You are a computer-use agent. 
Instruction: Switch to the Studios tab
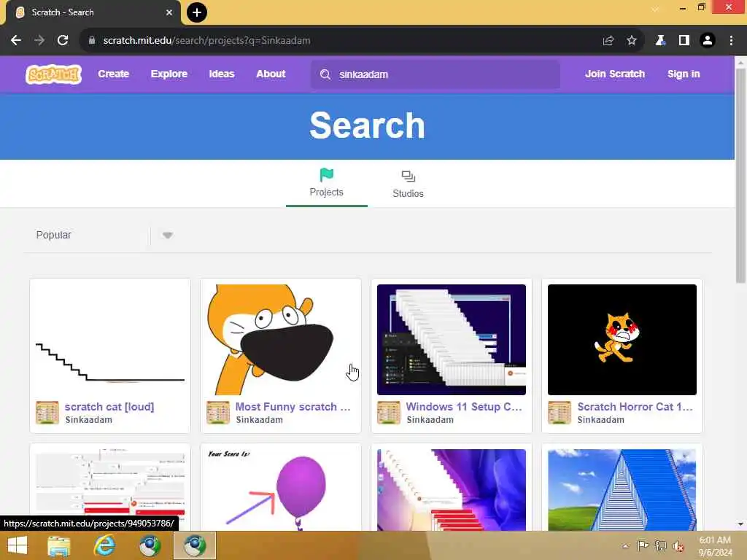point(409,184)
